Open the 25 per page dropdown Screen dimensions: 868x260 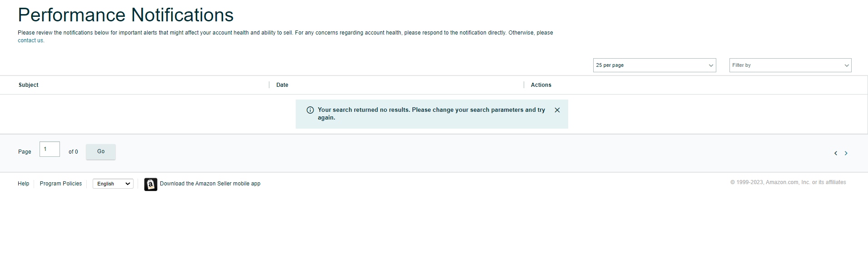coord(655,65)
